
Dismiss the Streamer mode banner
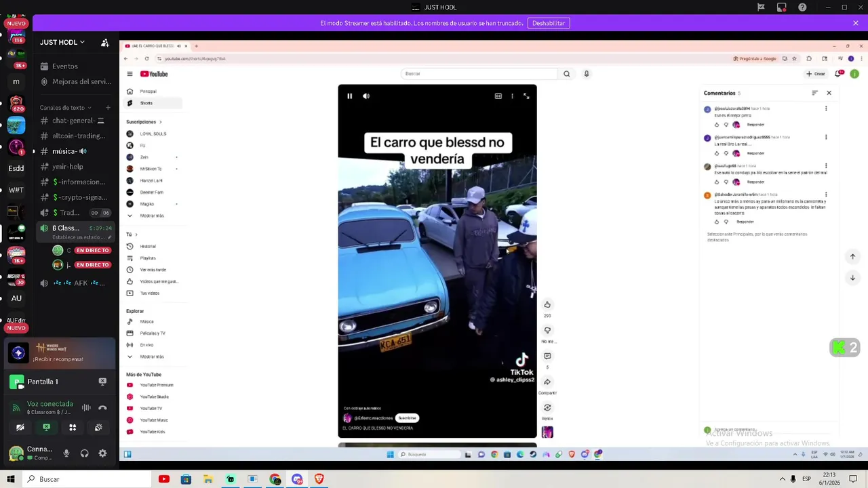click(856, 23)
